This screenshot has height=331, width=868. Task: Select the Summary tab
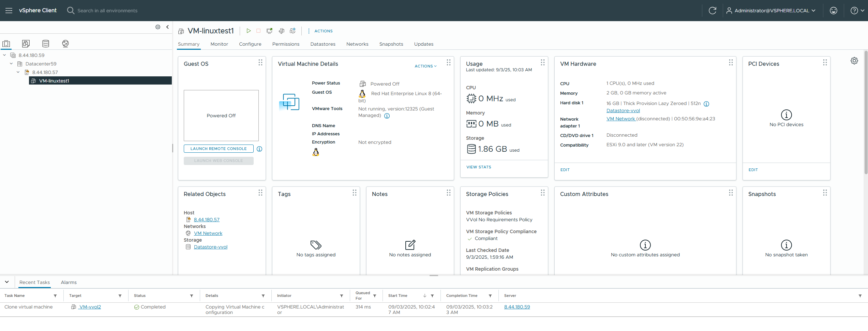click(189, 44)
